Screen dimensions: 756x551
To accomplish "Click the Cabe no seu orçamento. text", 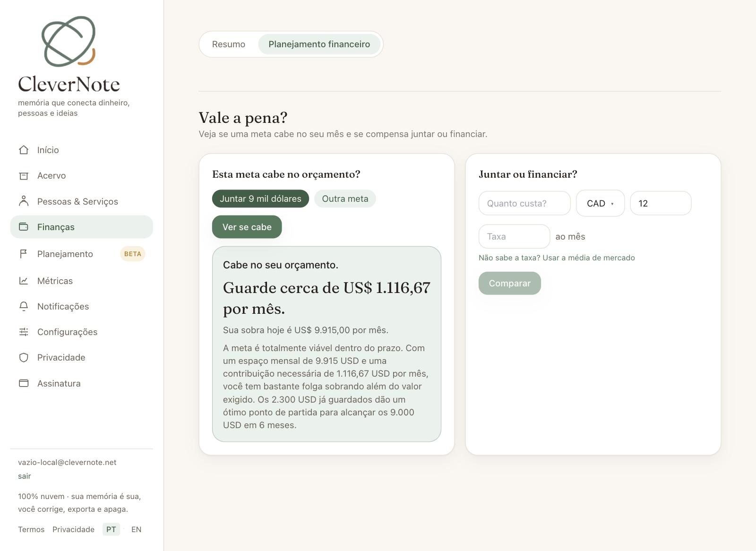I will click(x=281, y=265).
